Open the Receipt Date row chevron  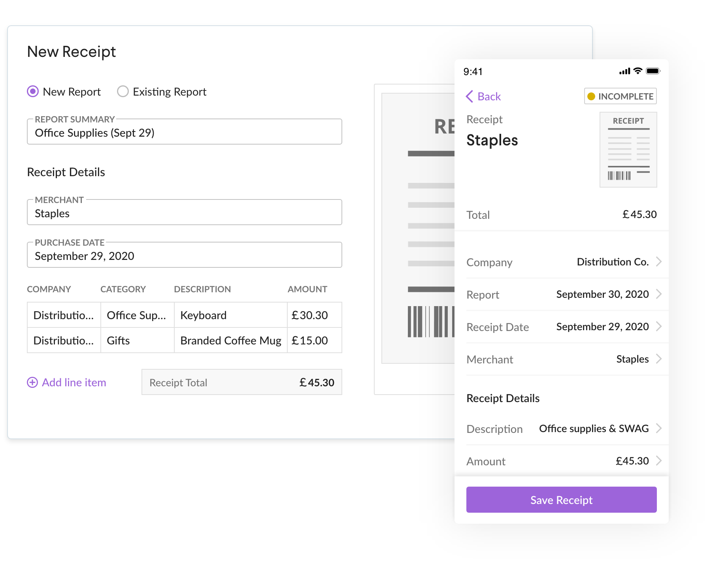[x=659, y=326]
